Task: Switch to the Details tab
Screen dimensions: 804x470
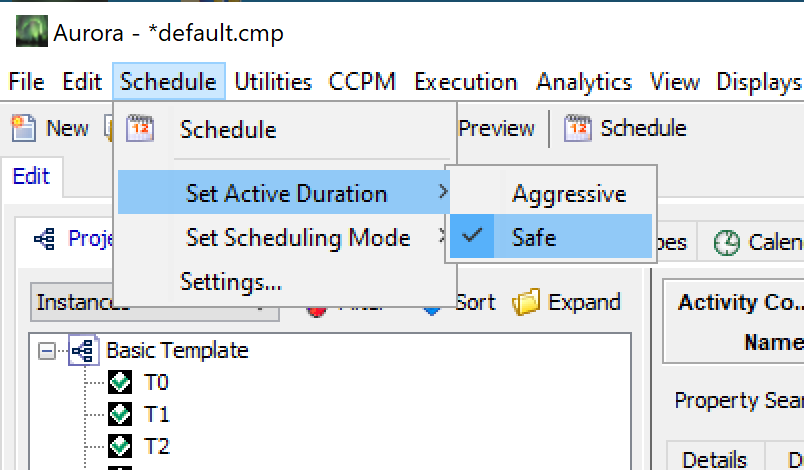Action: point(714,458)
